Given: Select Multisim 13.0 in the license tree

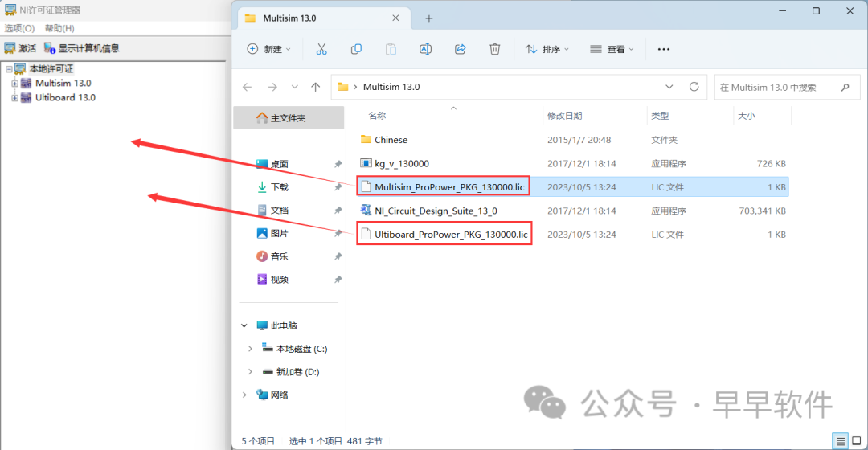Looking at the screenshot, I should pyautogui.click(x=63, y=84).
